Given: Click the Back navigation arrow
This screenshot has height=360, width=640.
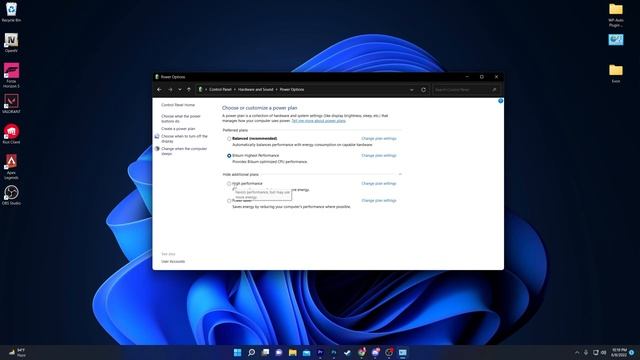Looking at the screenshot, I should [x=160, y=89].
